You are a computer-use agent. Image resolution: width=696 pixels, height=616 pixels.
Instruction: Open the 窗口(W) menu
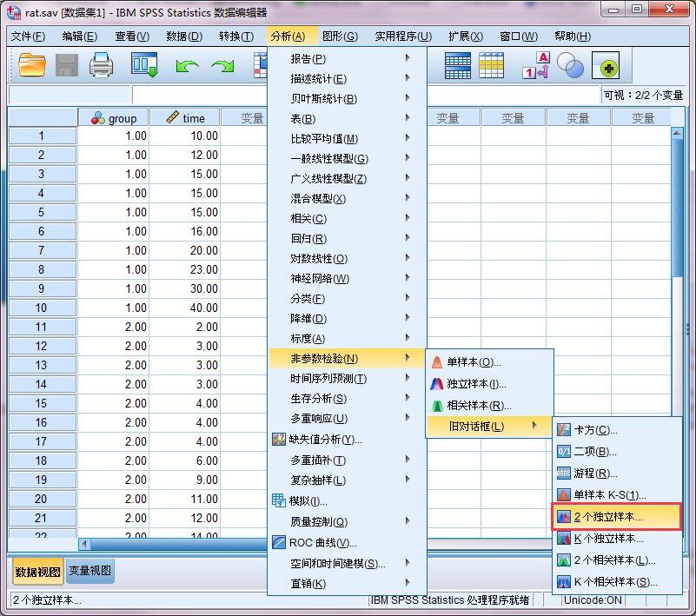(519, 36)
